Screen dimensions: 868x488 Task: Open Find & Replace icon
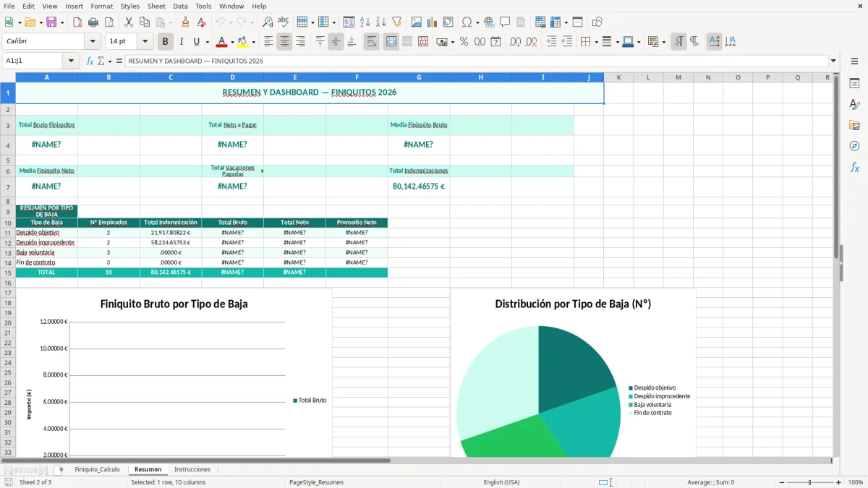[x=268, y=22]
